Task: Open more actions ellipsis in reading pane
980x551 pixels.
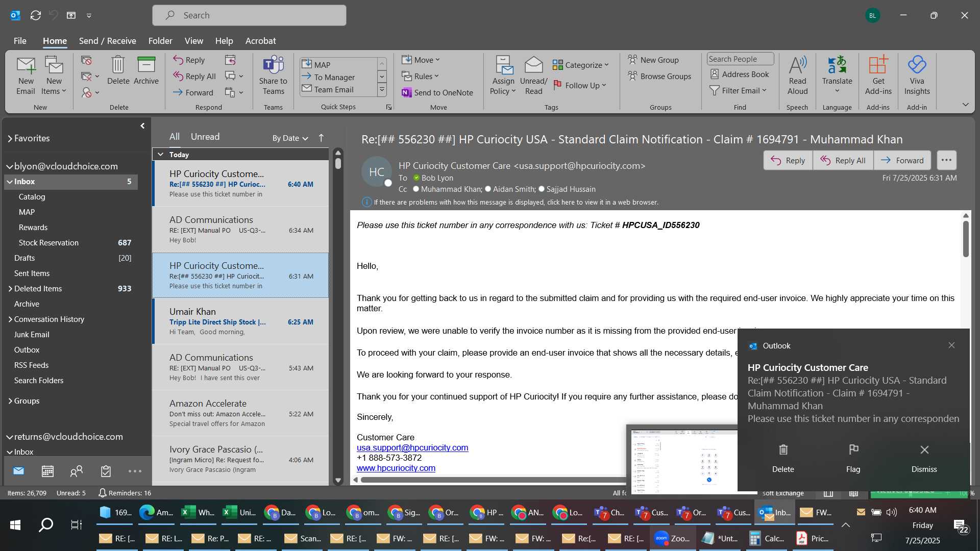Action: [x=946, y=160]
